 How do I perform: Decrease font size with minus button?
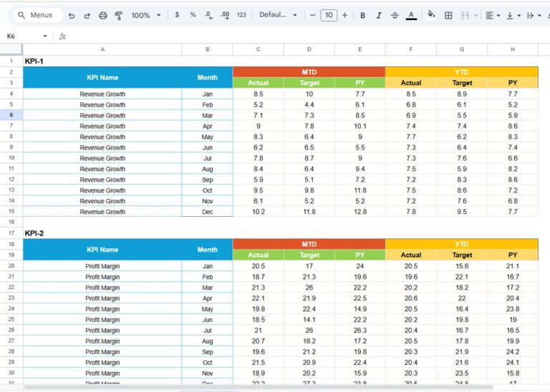click(x=312, y=15)
